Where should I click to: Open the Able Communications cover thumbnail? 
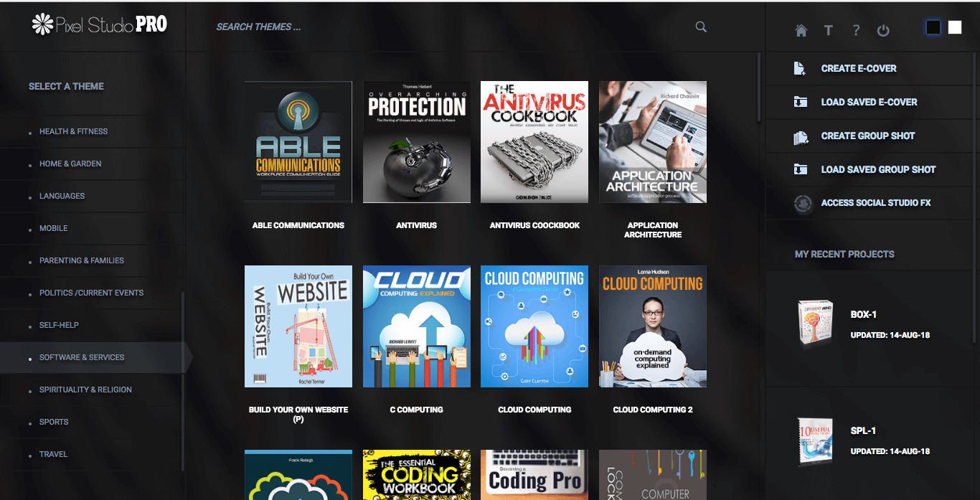[298, 142]
